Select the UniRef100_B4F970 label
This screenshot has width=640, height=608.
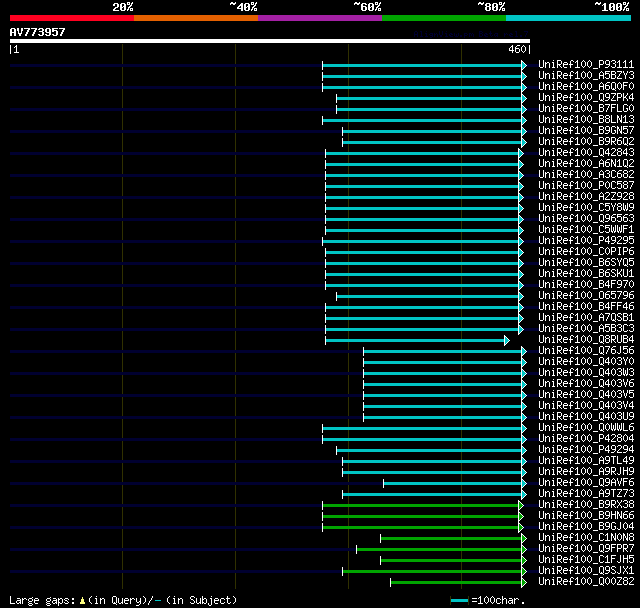(x=586, y=285)
